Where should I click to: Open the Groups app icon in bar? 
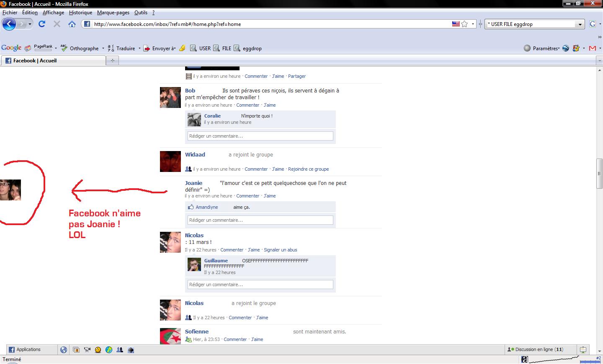pos(120,350)
